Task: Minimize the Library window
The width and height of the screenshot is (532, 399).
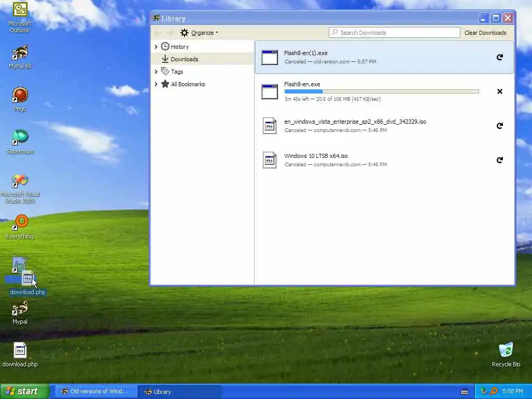Action: [484, 18]
